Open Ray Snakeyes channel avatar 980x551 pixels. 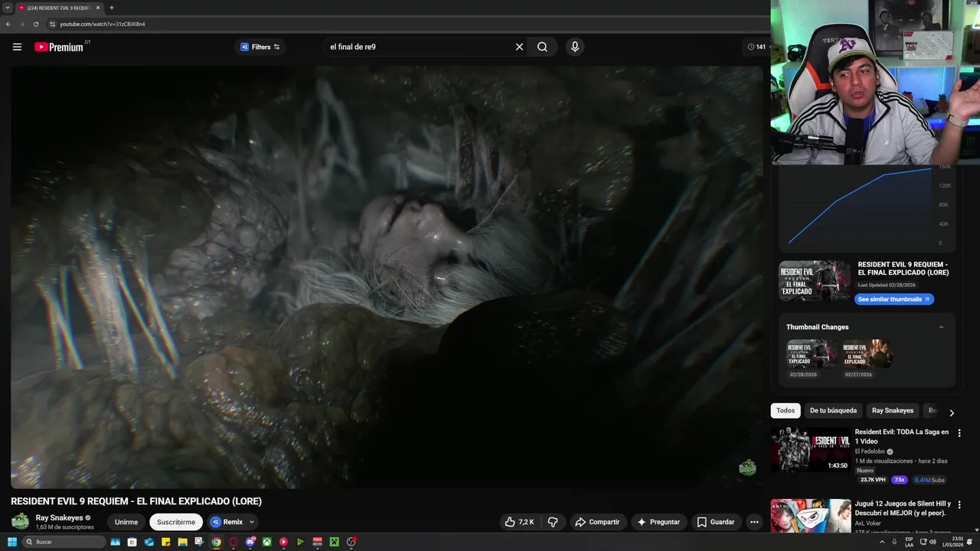(20, 522)
